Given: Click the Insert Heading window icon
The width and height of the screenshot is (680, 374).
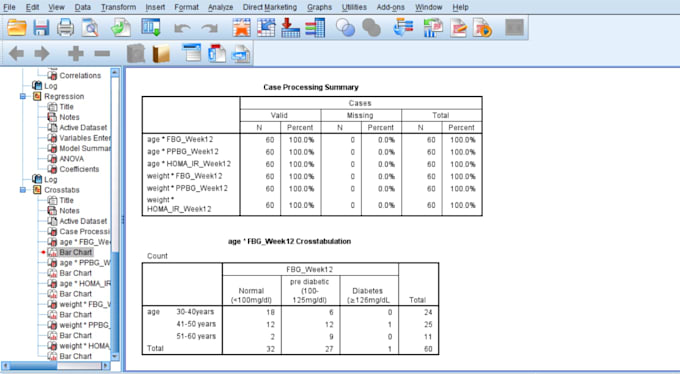Looking at the screenshot, I should click(191, 53).
